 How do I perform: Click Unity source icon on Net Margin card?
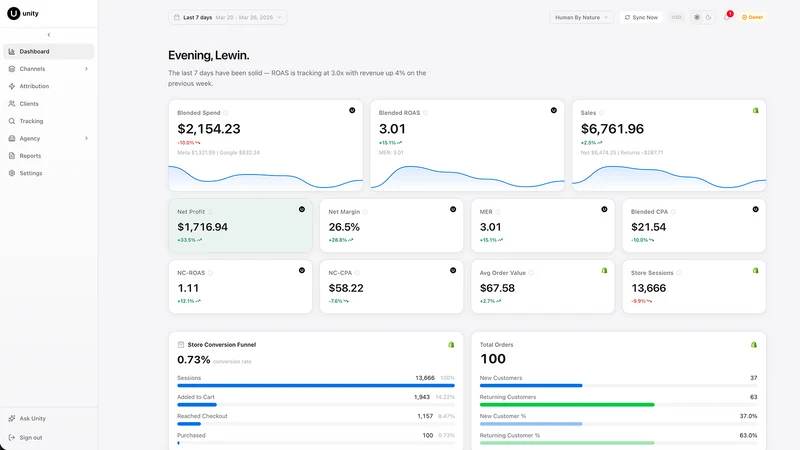[453, 209]
